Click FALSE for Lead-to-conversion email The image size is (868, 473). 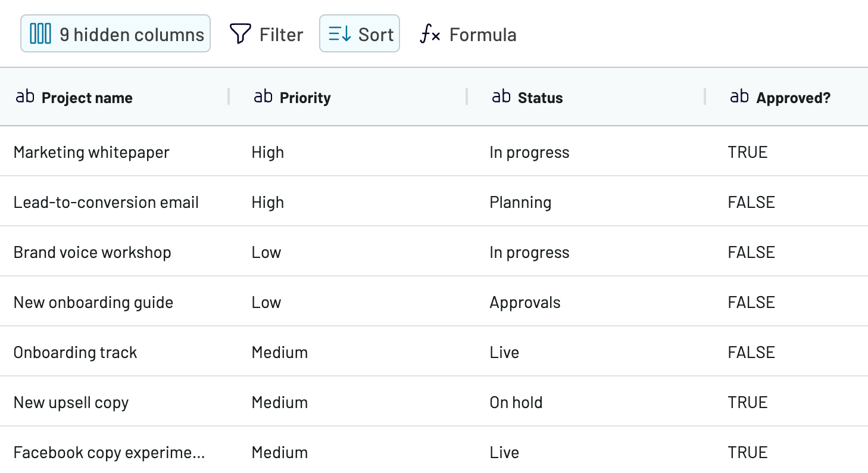point(751,203)
